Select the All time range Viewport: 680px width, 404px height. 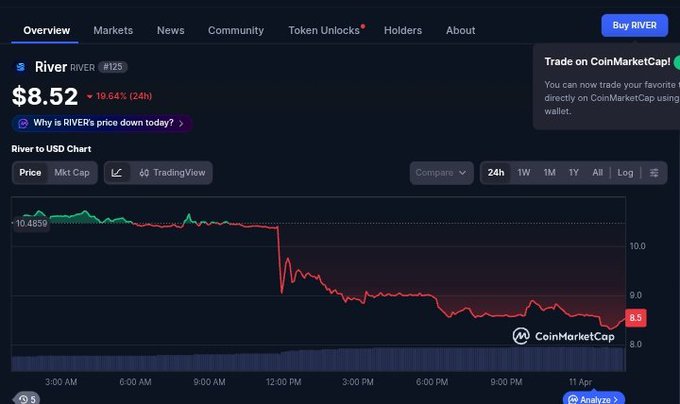coord(598,173)
